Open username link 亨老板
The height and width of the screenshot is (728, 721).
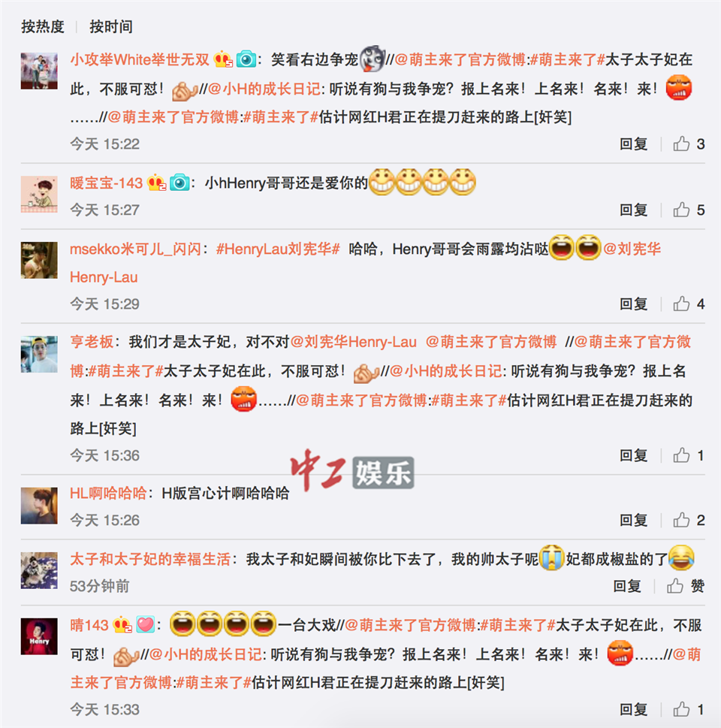pyautogui.click(x=92, y=342)
